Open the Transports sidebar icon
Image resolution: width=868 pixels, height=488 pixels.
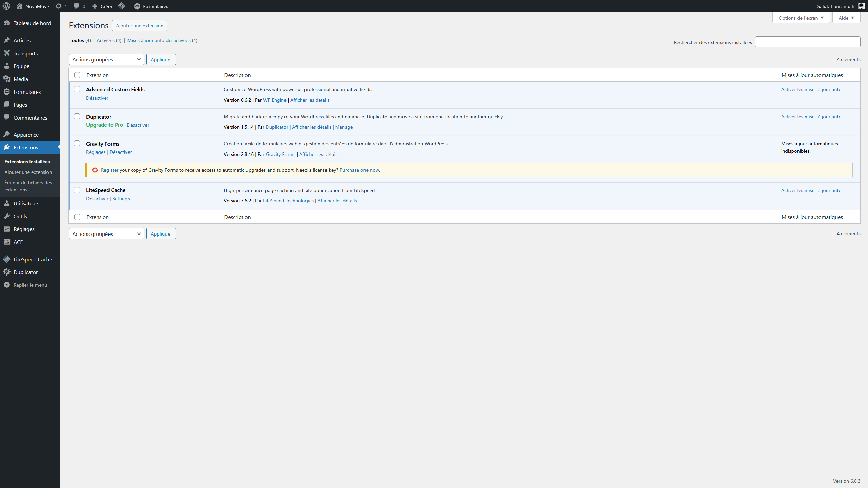[7, 53]
